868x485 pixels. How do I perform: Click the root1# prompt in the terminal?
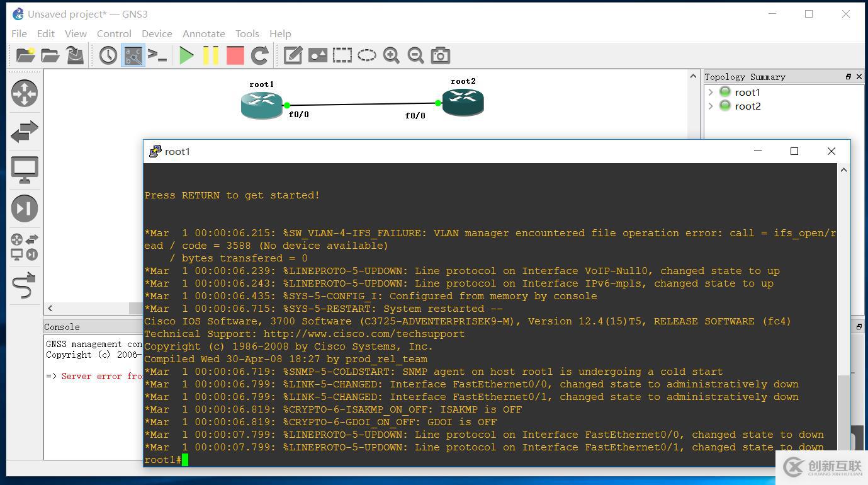click(x=163, y=460)
